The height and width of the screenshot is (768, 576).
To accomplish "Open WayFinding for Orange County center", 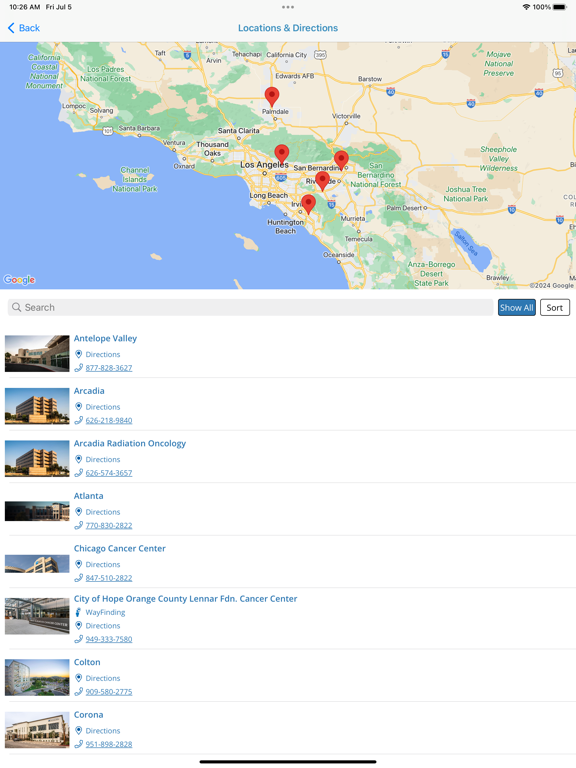I will pyautogui.click(x=105, y=612).
